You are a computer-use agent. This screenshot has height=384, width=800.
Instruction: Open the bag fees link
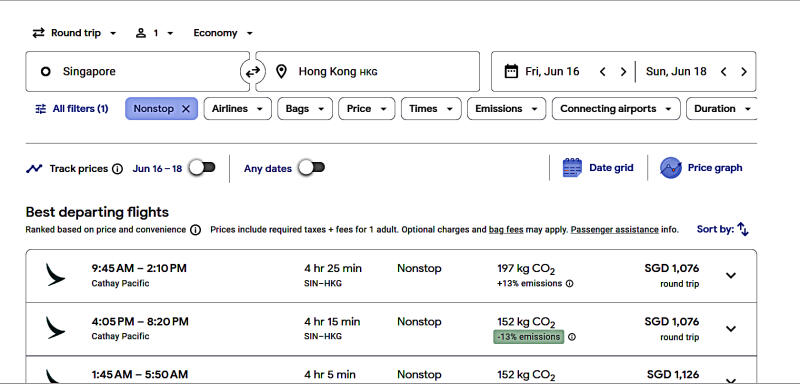(506, 230)
